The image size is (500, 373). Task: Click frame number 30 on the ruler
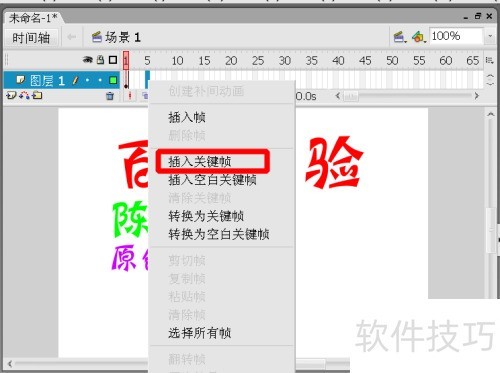(285, 61)
